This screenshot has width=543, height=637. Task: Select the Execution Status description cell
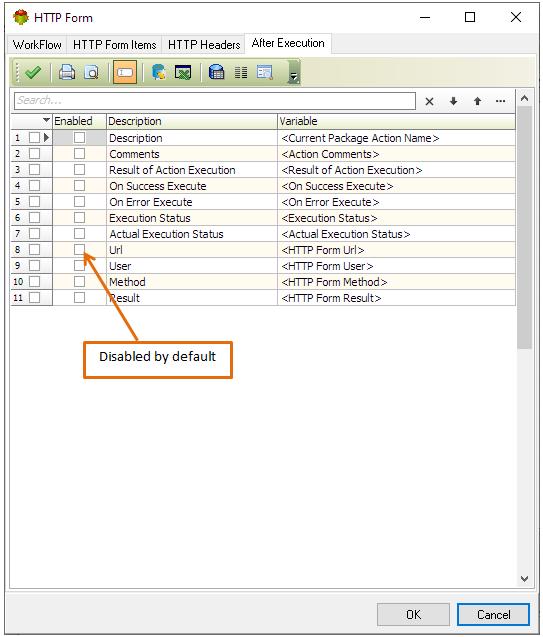[192, 218]
